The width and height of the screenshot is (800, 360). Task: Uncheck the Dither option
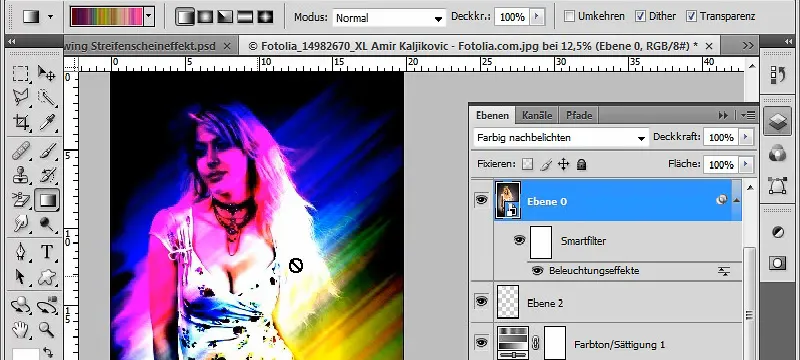(640, 16)
